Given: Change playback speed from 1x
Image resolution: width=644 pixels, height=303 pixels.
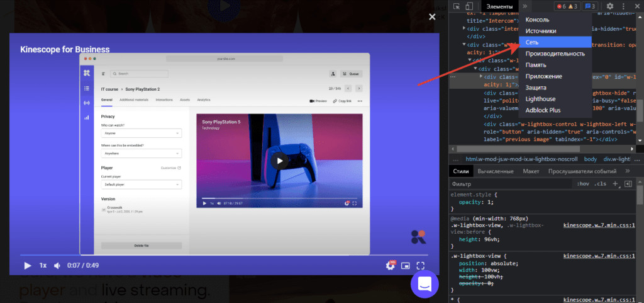Looking at the screenshot, I should pyautogui.click(x=43, y=266).
